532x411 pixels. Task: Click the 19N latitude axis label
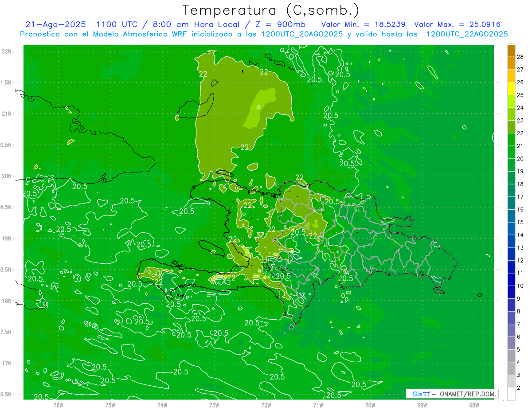coord(7,239)
